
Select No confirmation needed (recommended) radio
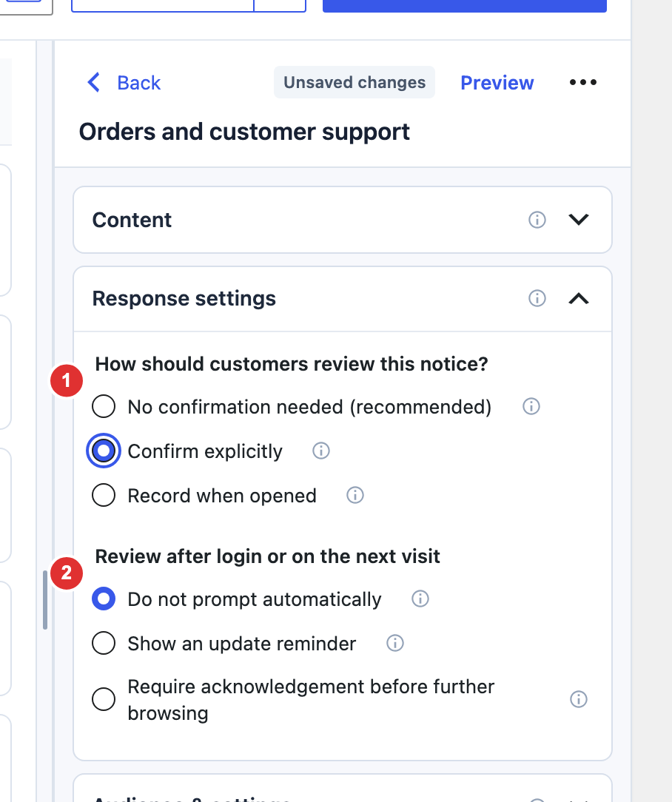pyautogui.click(x=104, y=407)
